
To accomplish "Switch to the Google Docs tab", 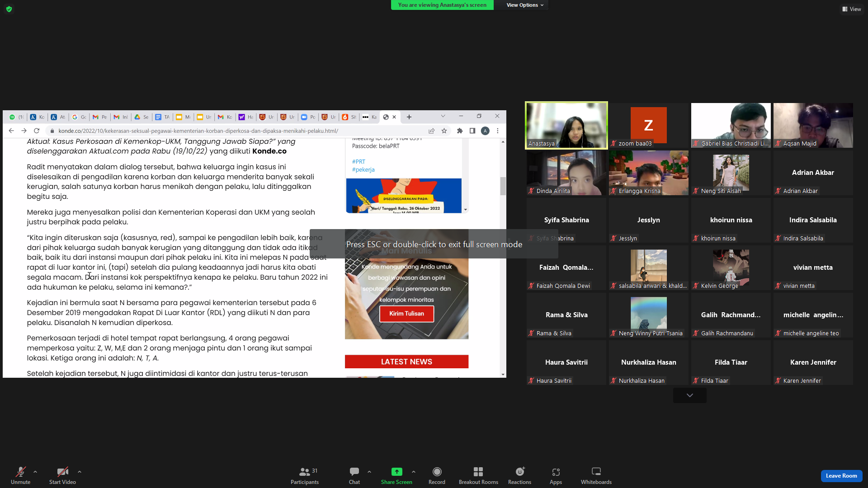I will click(x=162, y=117).
